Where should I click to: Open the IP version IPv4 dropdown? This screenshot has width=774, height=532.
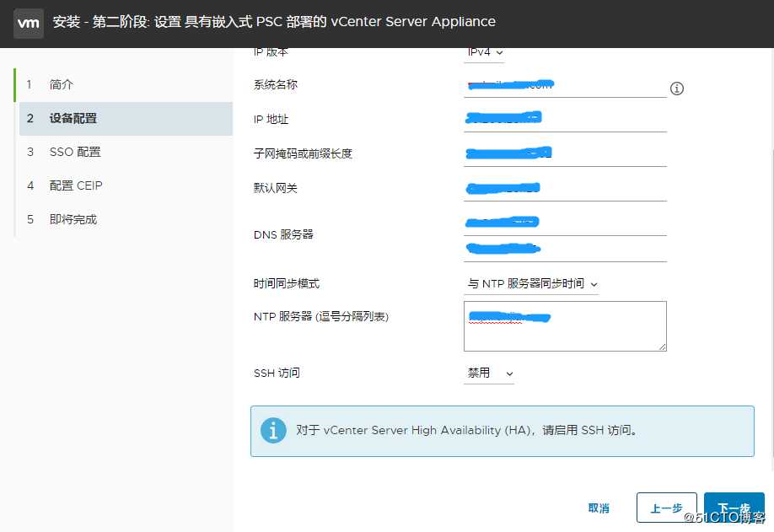point(484,53)
